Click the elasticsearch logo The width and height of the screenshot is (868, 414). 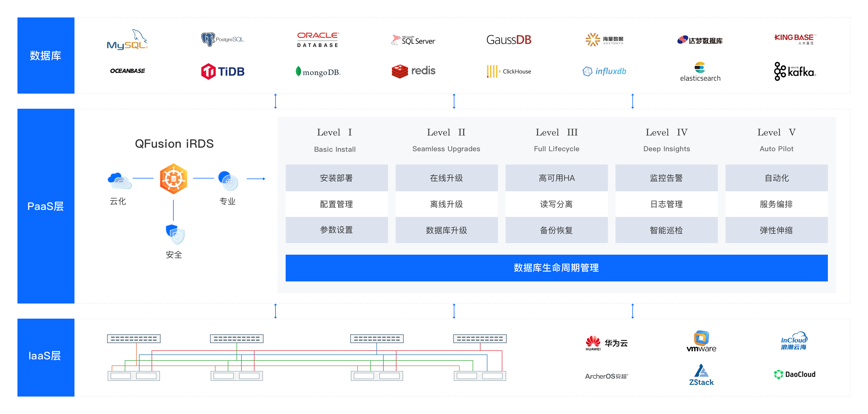[x=700, y=72]
